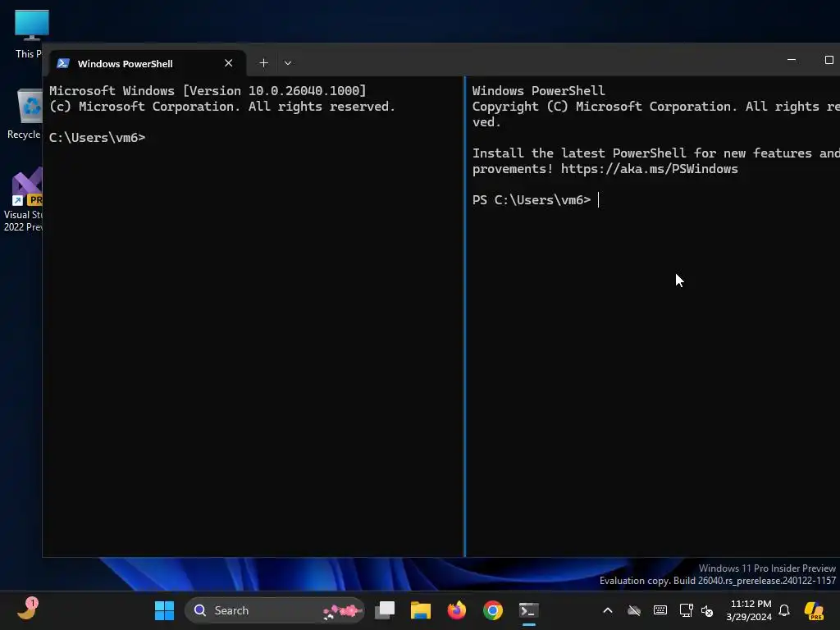Click the Copilot preview icon in taskbar
This screenshot has width=840, height=630.
[x=815, y=610]
